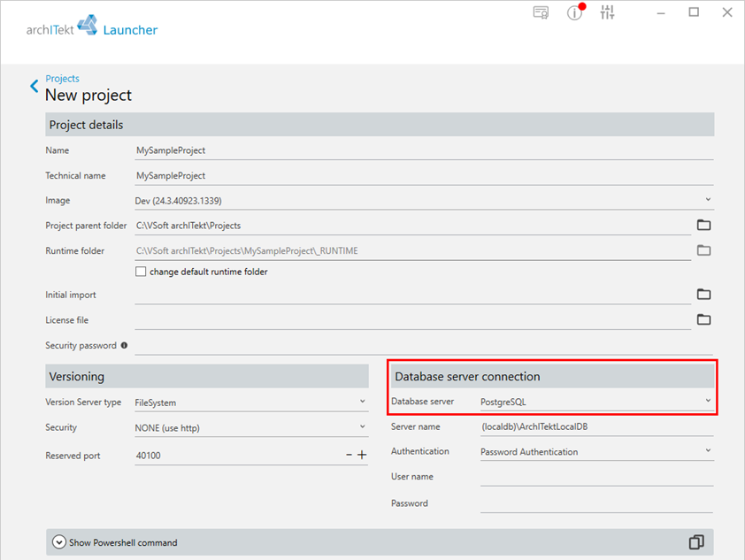This screenshot has width=745, height=560.
Task: Click the 'New project' page heading
Action: coord(88,95)
